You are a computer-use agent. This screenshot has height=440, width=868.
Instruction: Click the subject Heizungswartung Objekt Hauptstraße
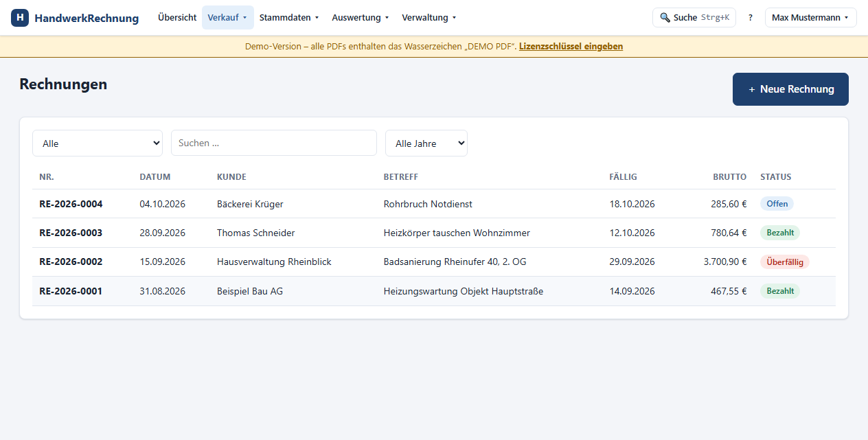click(464, 291)
